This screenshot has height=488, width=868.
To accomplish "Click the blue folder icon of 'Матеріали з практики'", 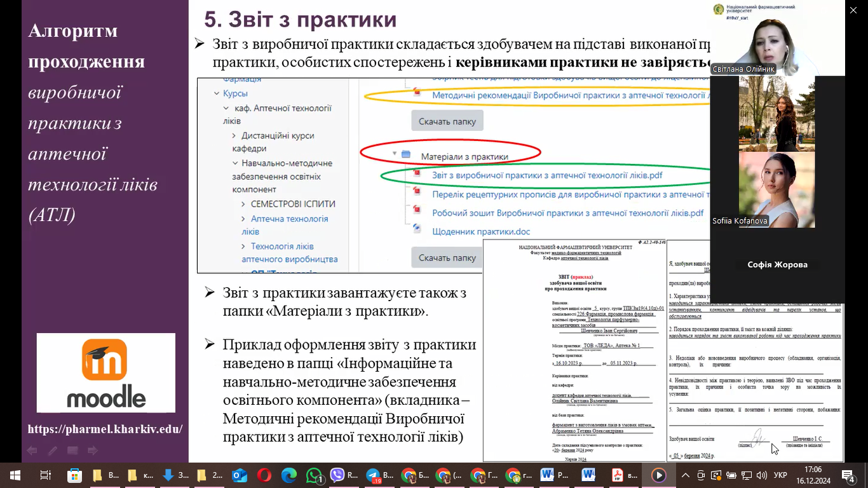I will (407, 155).
